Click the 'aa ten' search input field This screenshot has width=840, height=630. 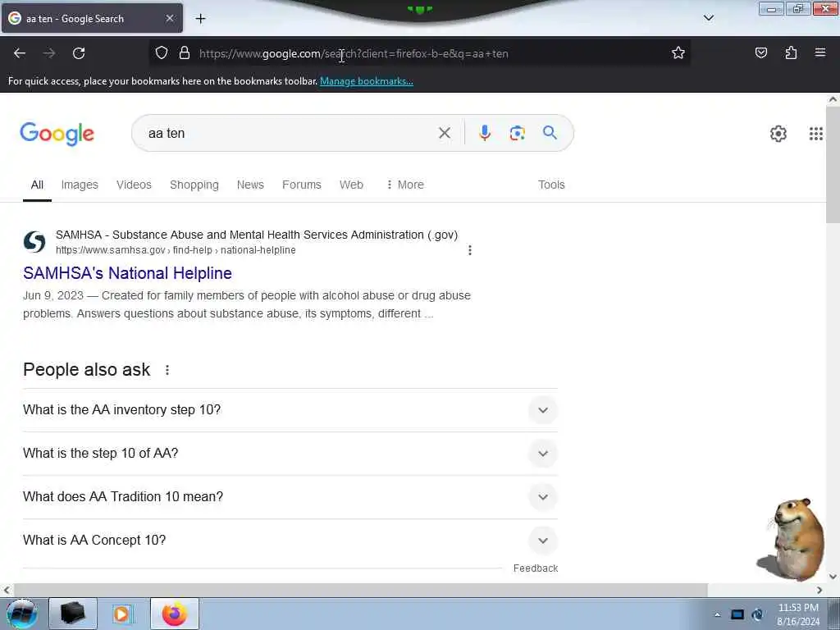click(x=290, y=134)
